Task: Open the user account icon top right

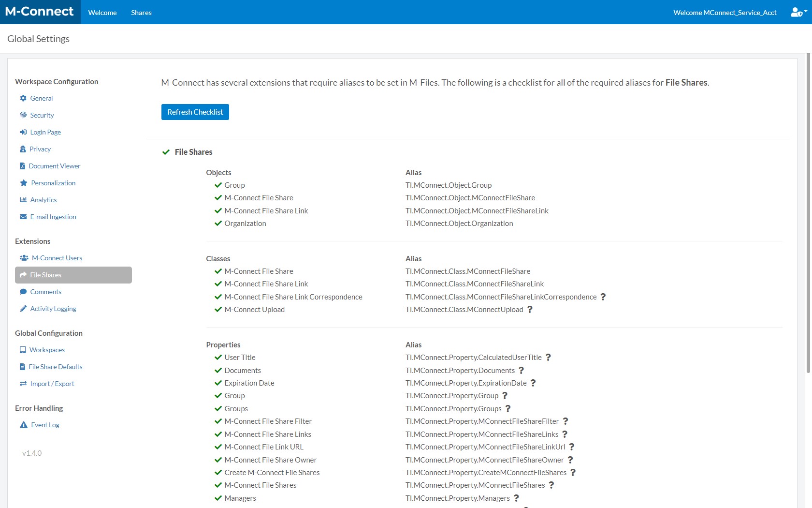Action: (x=797, y=12)
